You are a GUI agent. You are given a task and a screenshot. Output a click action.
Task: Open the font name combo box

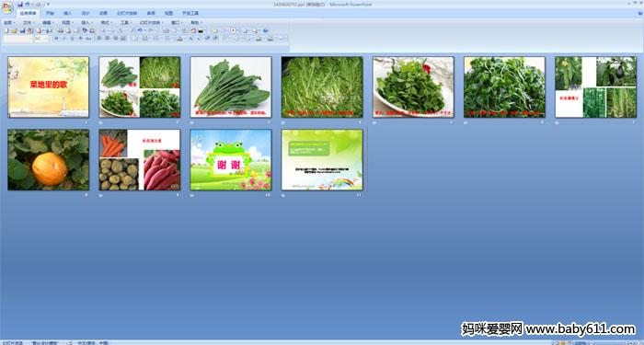[17, 39]
